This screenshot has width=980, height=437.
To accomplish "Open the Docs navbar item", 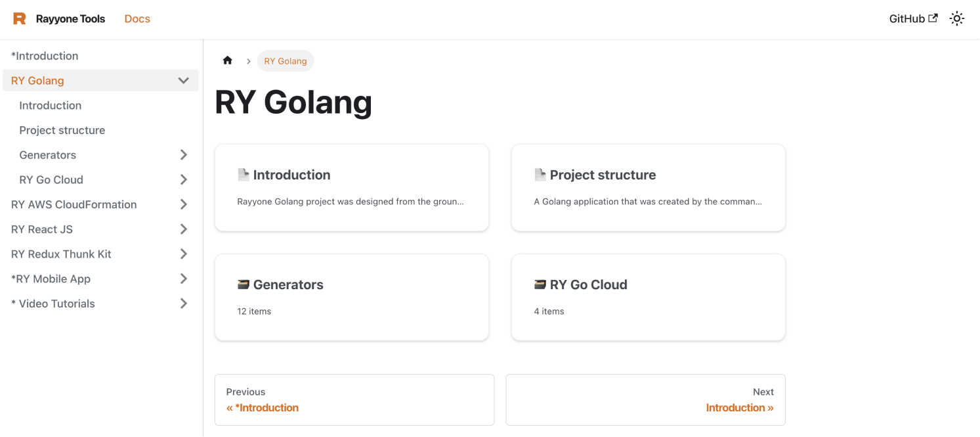I will (x=137, y=19).
